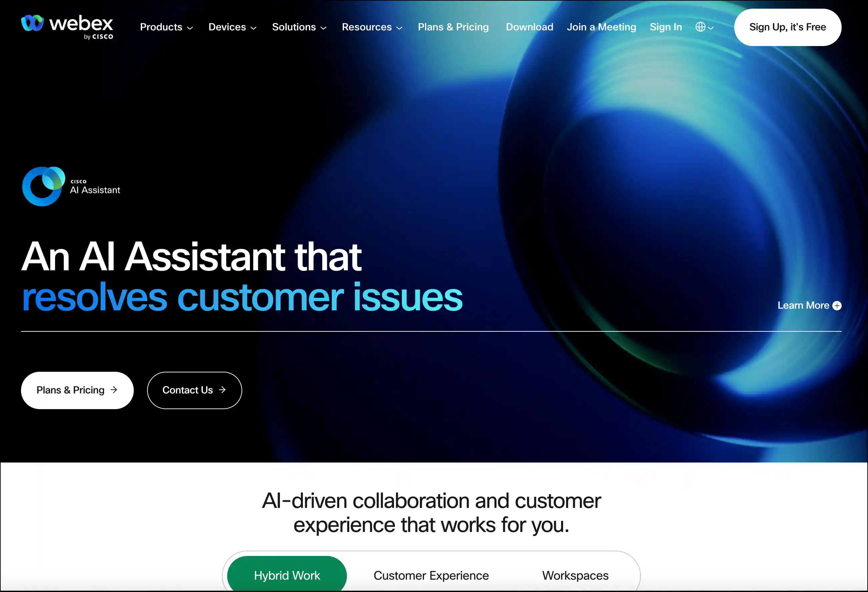Click the plus icon beside Learn More

pyautogui.click(x=837, y=306)
